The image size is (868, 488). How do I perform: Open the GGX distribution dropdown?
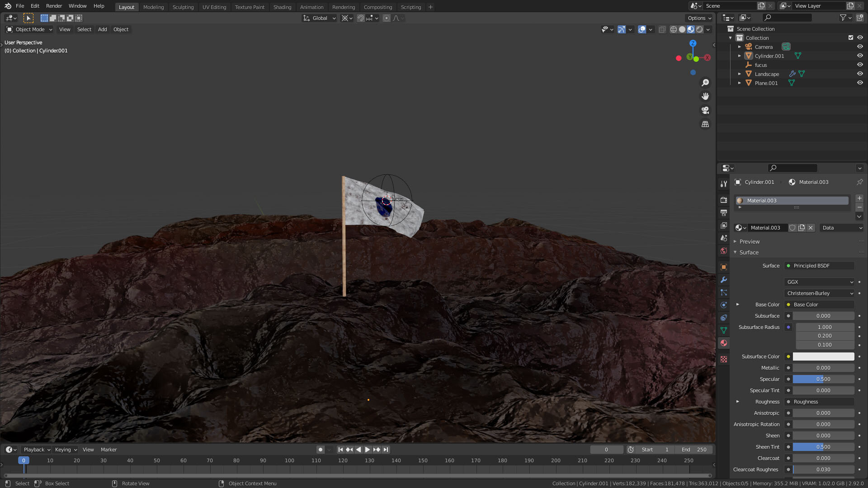click(x=819, y=282)
